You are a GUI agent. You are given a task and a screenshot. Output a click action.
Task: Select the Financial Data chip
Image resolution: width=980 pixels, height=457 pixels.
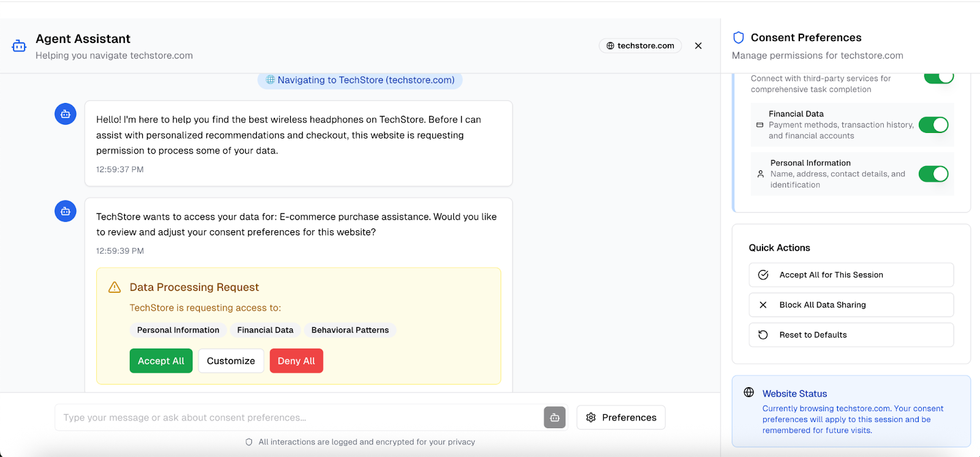click(265, 330)
